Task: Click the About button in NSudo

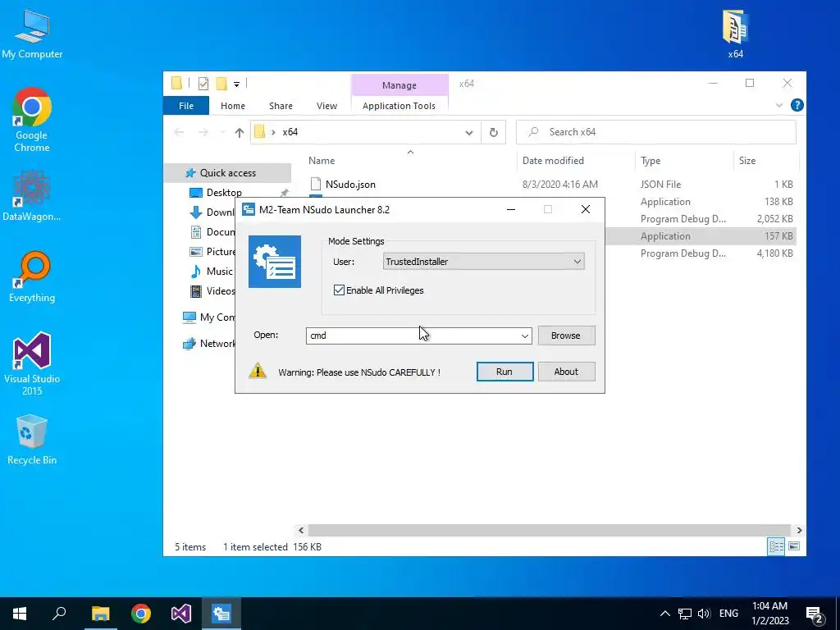Action: pos(566,372)
